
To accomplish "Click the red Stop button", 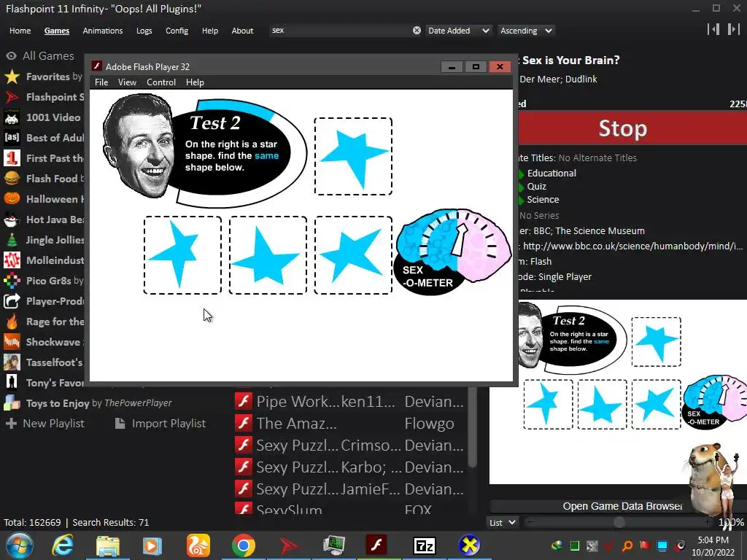I will click(x=632, y=128).
